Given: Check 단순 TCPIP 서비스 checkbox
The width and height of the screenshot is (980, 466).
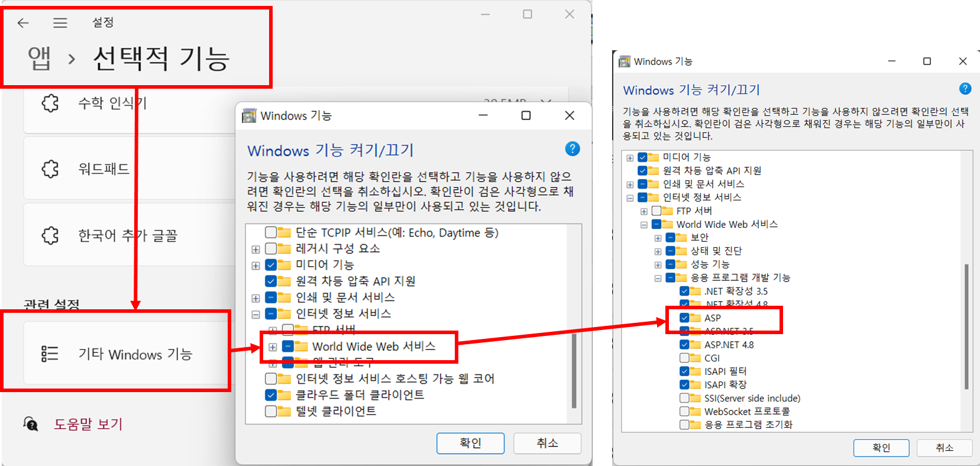Looking at the screenshot, I should (x=271, y=232).
